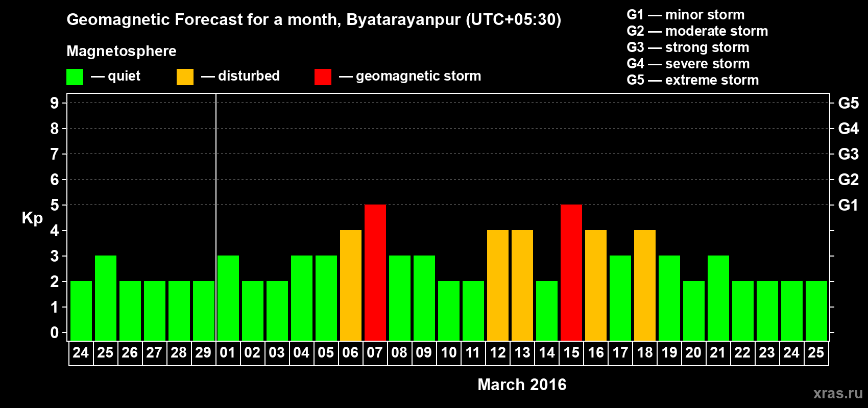
Task: Click the G5 label on the right axis
Action: coord(849,103)
